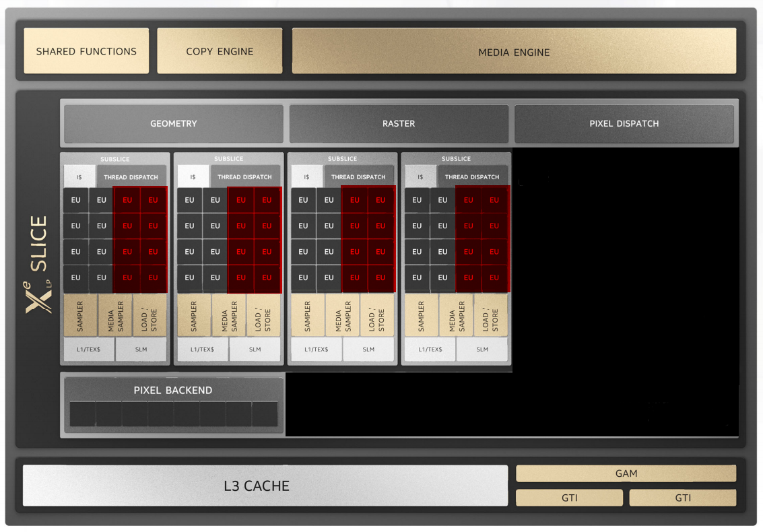
Task: Select LOAD/STORE block in fourth subslice
Action: pyautogui.click(x=490, y=315)
